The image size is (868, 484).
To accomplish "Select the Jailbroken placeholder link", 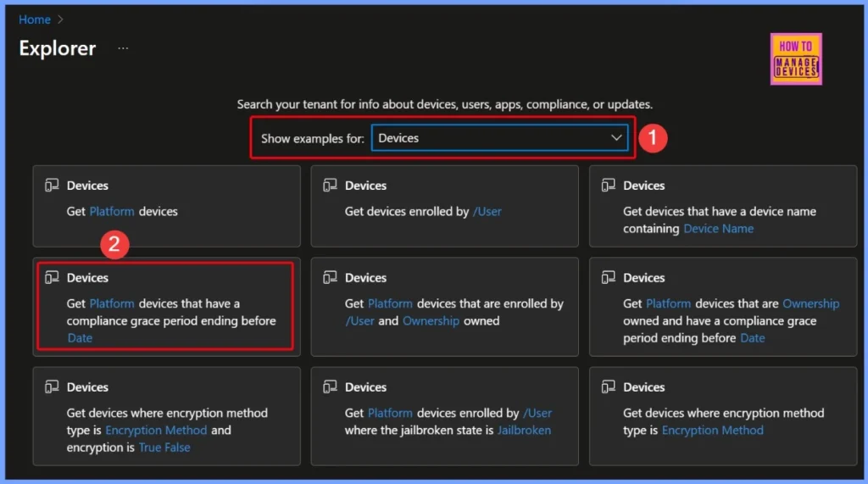I will 524,430.
